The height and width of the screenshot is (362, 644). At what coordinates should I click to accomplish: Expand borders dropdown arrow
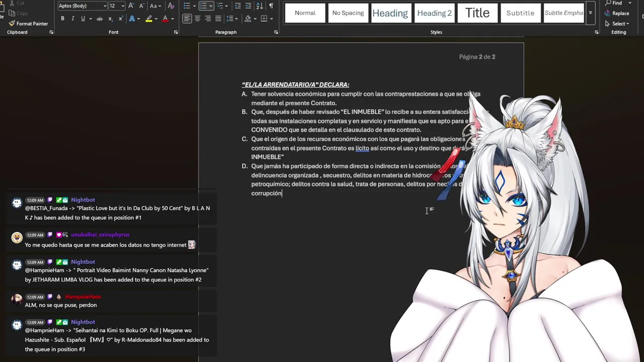coord(271,19)
